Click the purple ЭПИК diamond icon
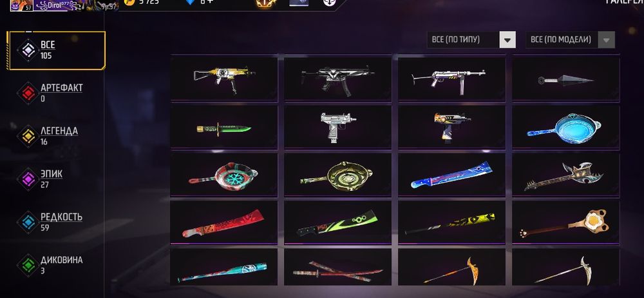Viewport: 644px width, 298px height. [28, 179]
